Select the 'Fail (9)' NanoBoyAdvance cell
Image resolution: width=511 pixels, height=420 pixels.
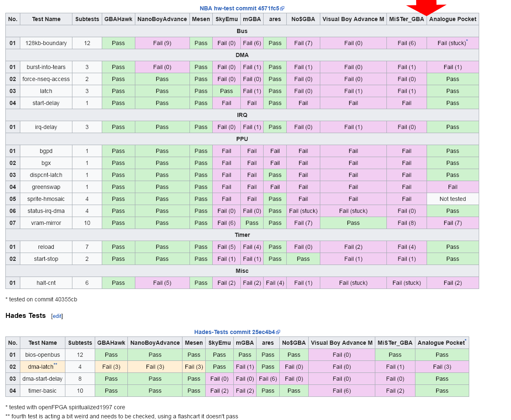162,43
